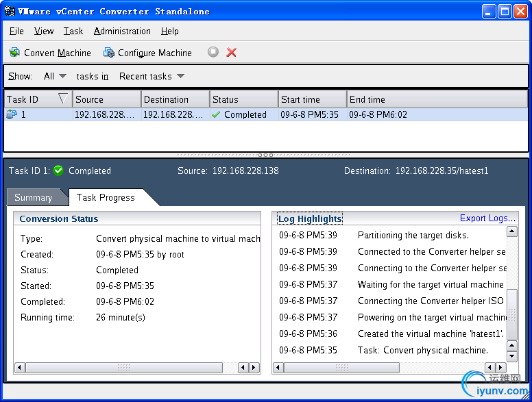Click the gray stop task icon
Viewport: 532px width, 402px height.
click(213, 52)
